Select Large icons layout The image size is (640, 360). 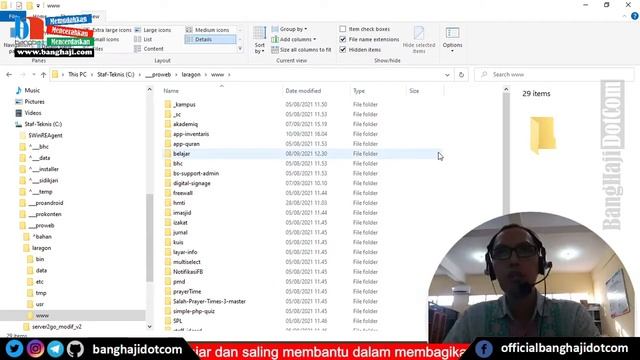click(153, 30)
